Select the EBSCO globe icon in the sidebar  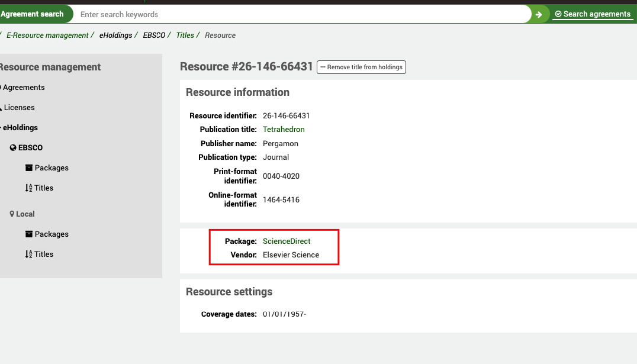[13, 147]
